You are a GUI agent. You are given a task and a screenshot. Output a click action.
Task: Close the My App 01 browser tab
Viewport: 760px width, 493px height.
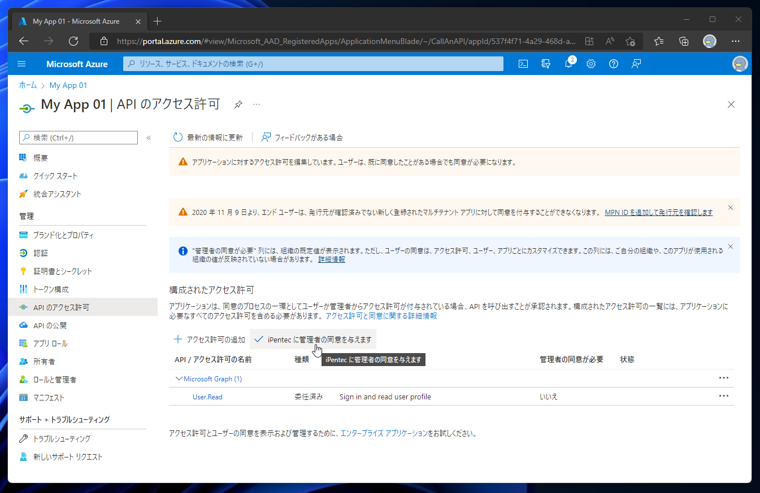pyautogui.click(x=138, y=21)
